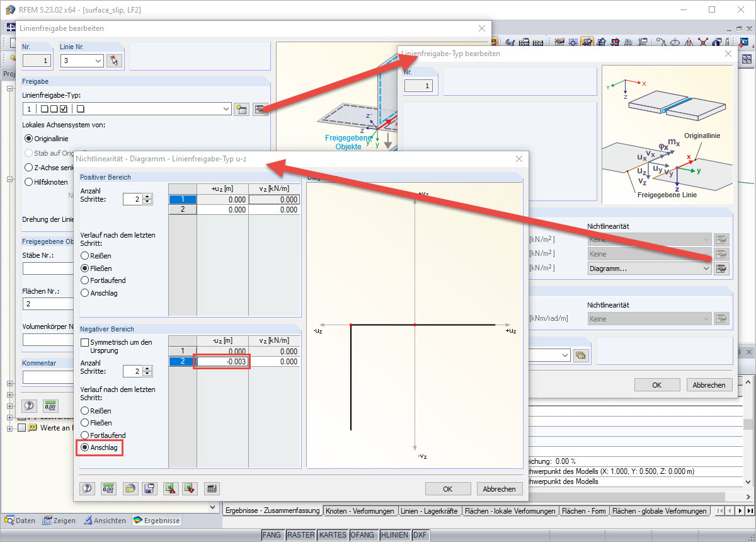Open units and decimals in Nichtlinearität dialog
Screen dimensions: 756x542
[107, 488]
